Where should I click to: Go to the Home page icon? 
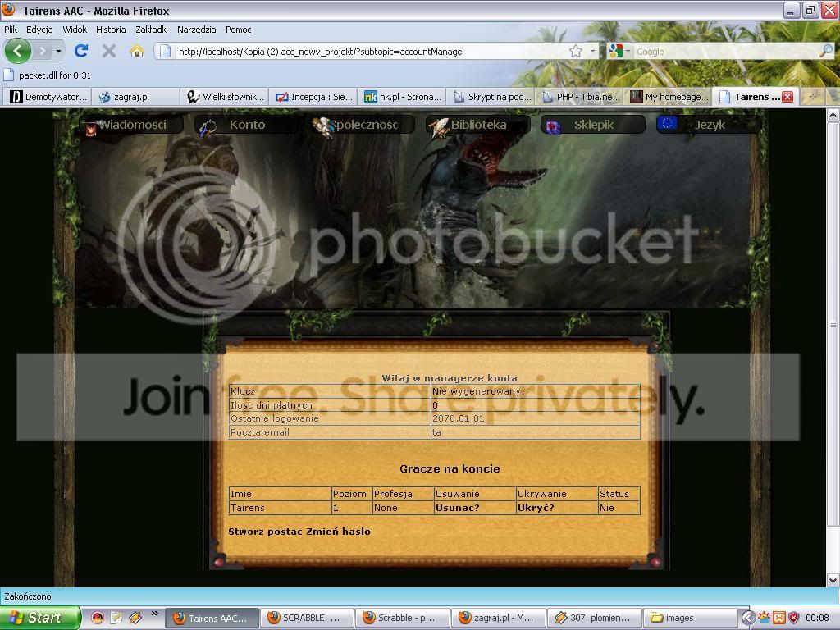137,51
